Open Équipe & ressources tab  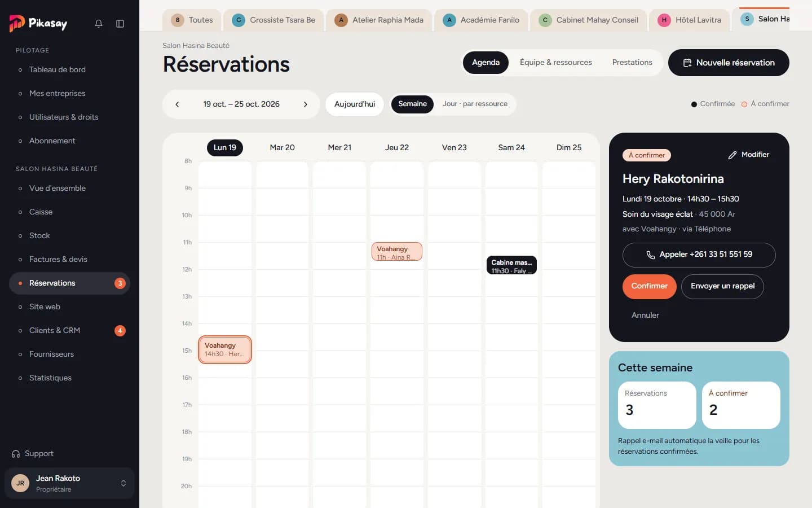tap(556, 62)
